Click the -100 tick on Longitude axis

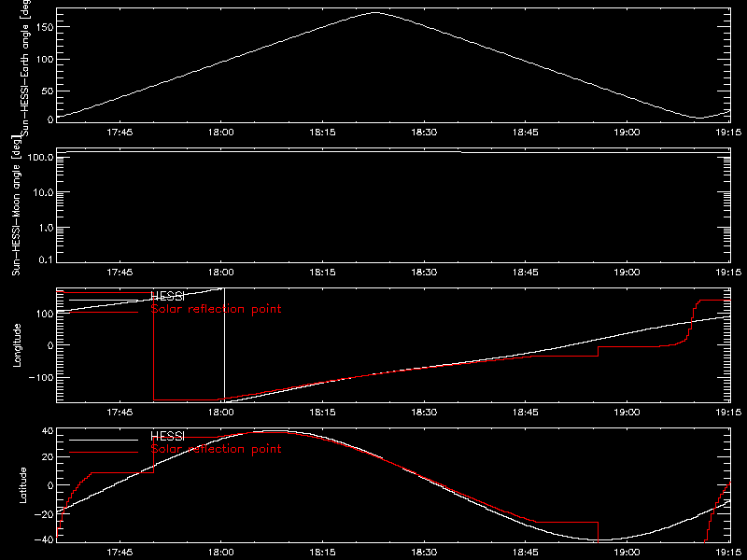pos(40,377)
